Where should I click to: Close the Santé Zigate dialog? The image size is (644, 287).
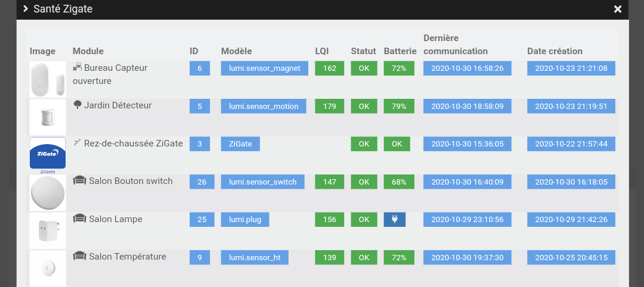tap(618, 9)
